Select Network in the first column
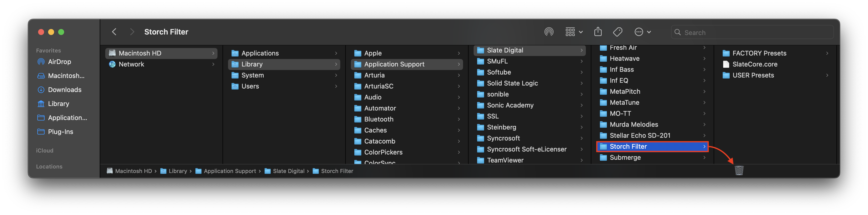The height and width of the screenshot is (215, 868). point(161,64)
